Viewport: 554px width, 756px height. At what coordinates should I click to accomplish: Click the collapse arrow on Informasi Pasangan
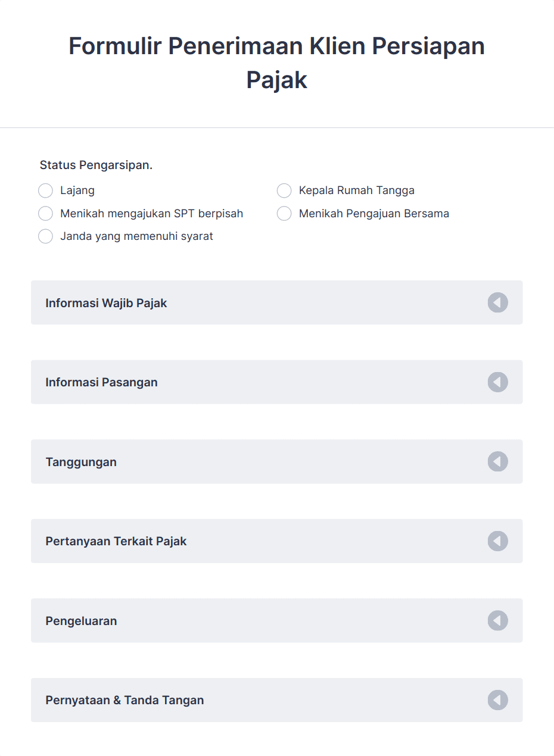coord(498,382)
